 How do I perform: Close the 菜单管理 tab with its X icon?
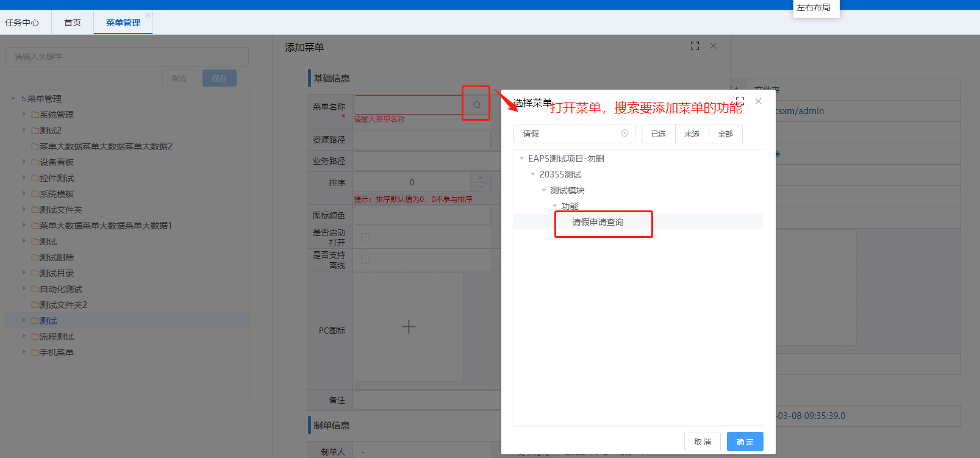click(x=148, y=15)
